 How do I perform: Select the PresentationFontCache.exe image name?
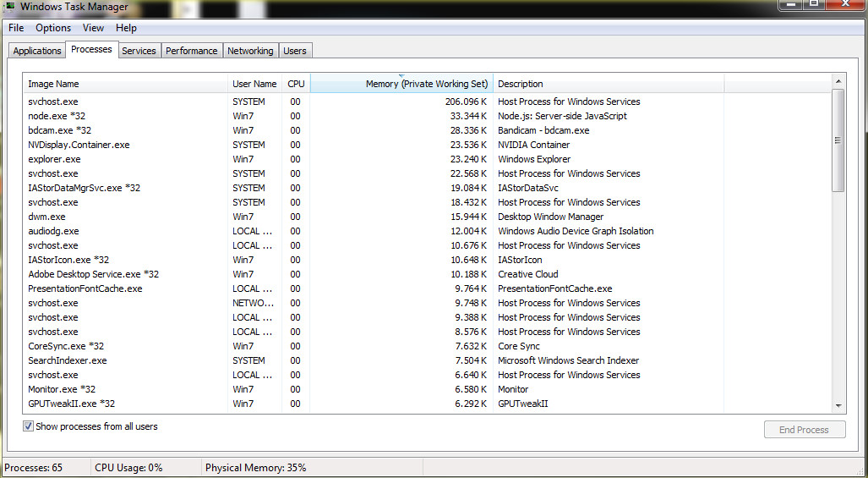point(85,288)
